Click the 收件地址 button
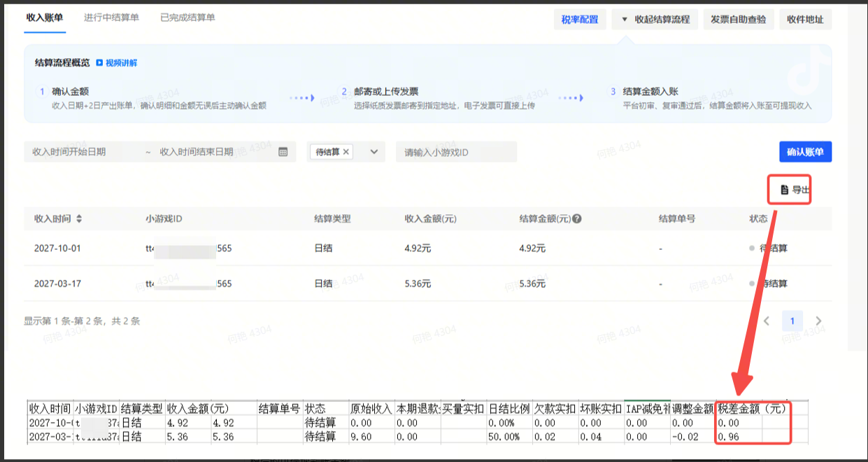Viewport: 868px width, 462px height. [805, 20]
